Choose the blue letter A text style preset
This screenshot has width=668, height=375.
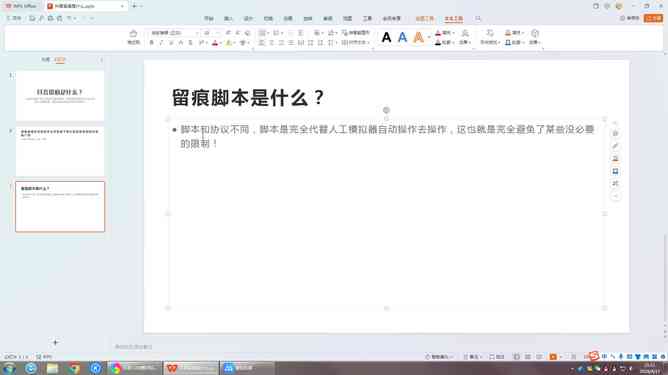(x=403, y=38)
